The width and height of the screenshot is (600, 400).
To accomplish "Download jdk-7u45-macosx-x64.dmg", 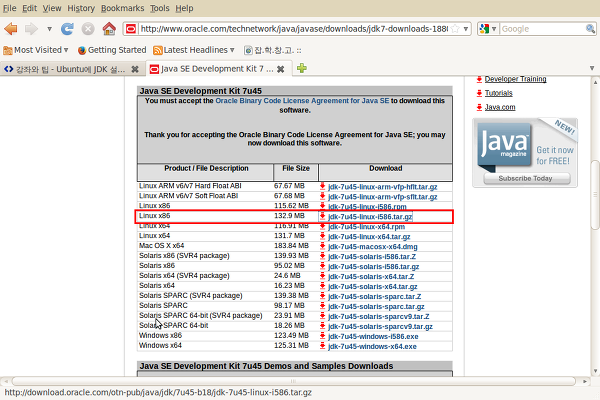I will point(373,247).
